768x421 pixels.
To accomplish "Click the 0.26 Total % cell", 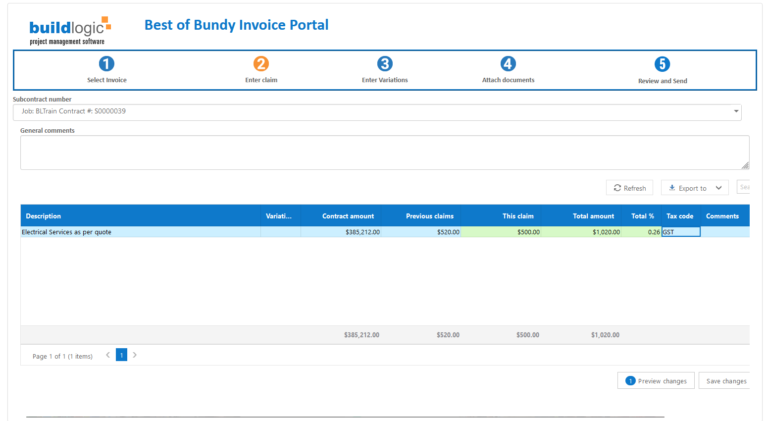I will click(x=642, y=232).
